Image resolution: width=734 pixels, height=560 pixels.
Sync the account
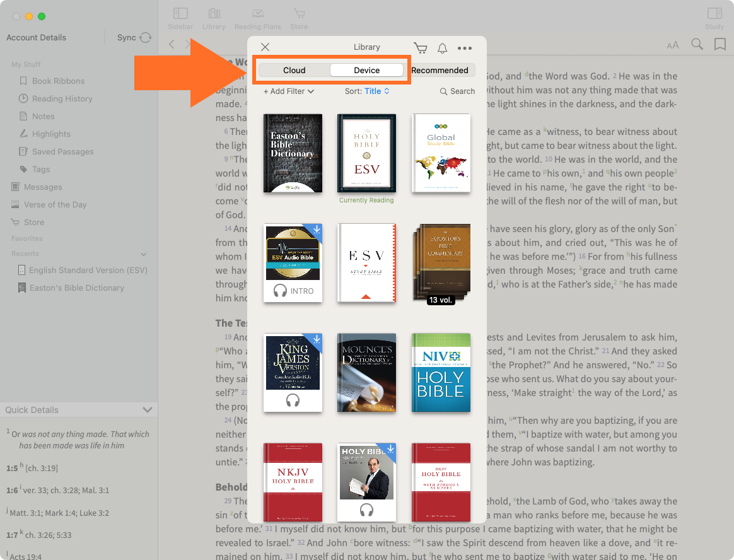[134, 37]
